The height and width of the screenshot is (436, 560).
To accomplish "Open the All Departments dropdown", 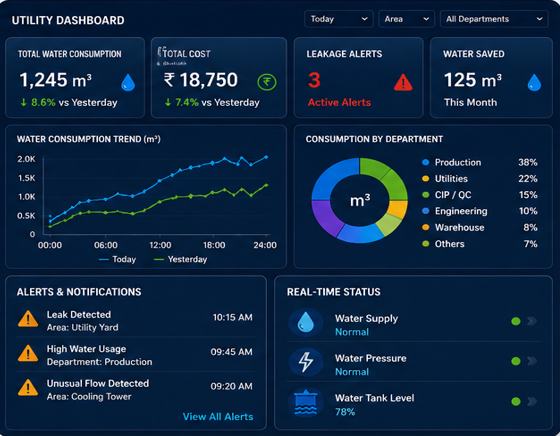I will [x=494, y=19].
